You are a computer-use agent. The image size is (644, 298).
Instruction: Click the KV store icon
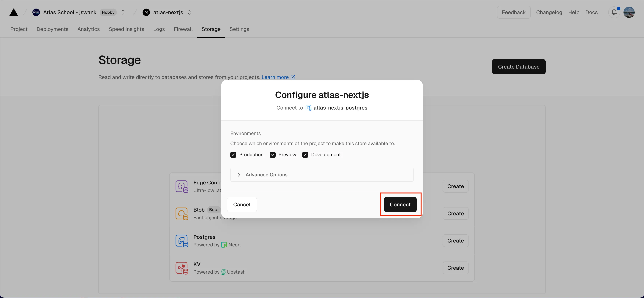(182, 268)
